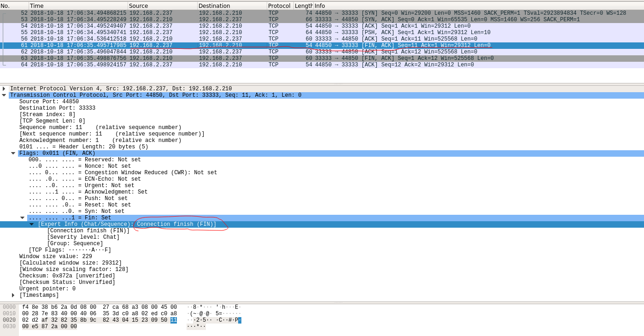644x336 pixels.
Task: Collapse the Transmission Control Protocol section
Action: pyautogui.click(x=4, y=95)
